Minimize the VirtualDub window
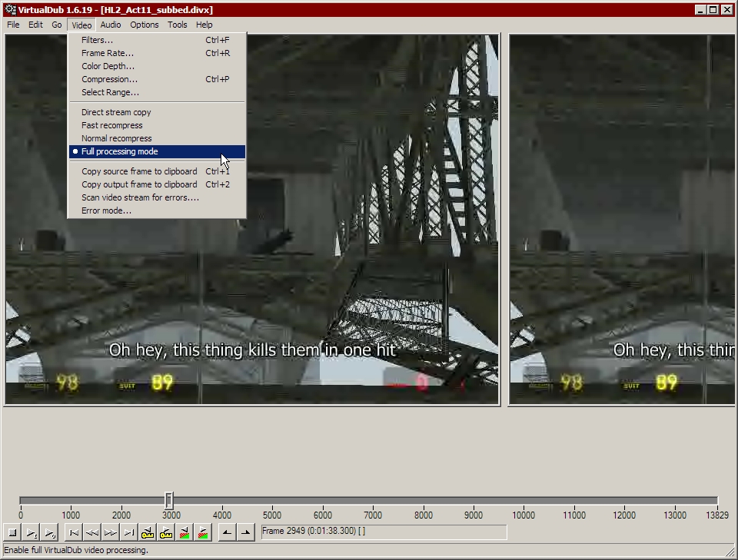 (700, 9)
